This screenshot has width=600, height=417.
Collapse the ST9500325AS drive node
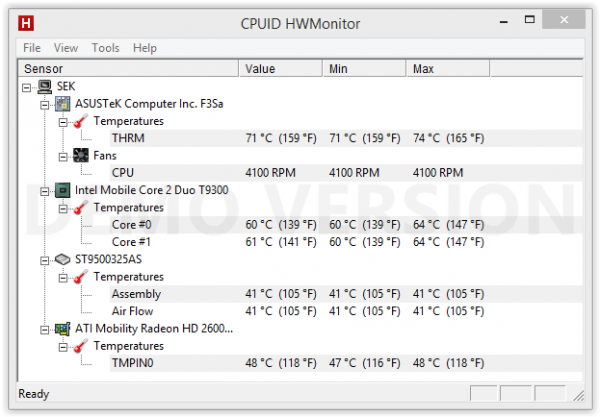45,261
